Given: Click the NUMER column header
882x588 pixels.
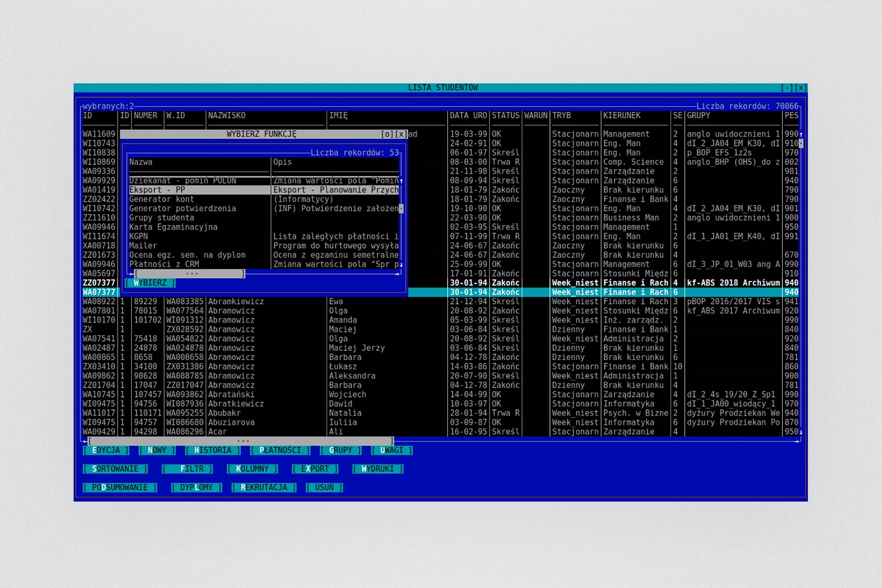Looking at the screenshot, I should pos(146,116).
